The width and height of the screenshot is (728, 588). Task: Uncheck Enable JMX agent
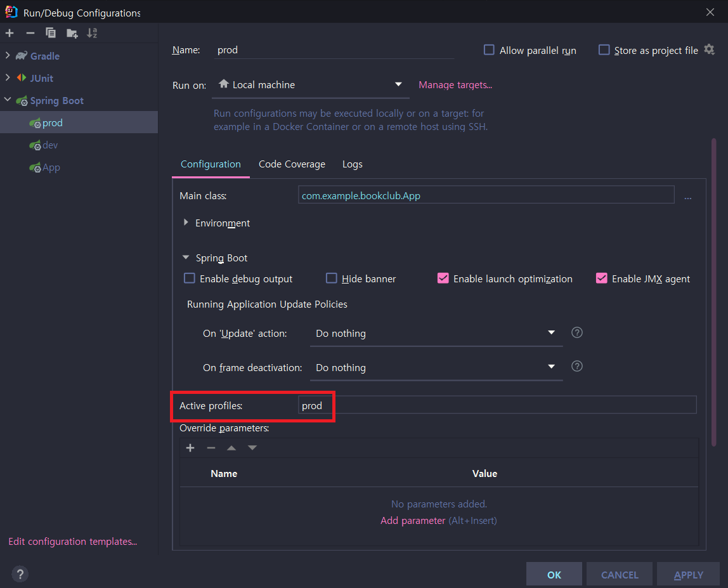(601, 278)
